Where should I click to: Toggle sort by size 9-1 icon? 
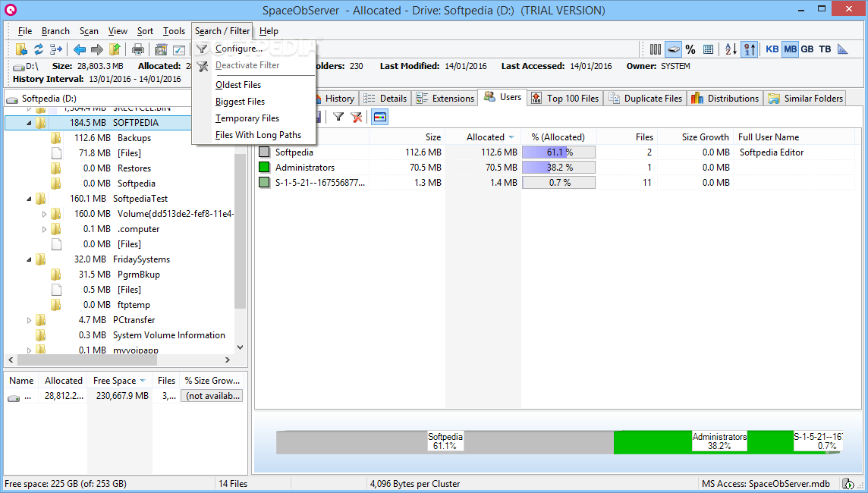(750, 49)
